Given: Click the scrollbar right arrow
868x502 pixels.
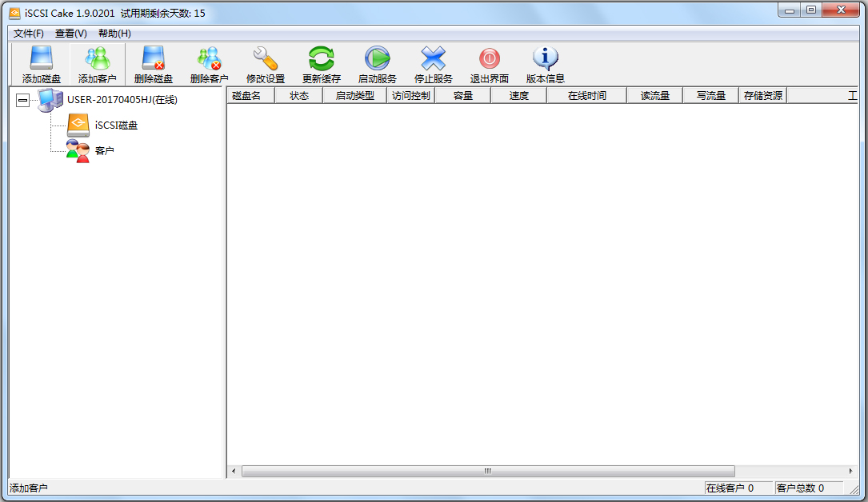Looking at the screenshot, I should tap(850, 472).
